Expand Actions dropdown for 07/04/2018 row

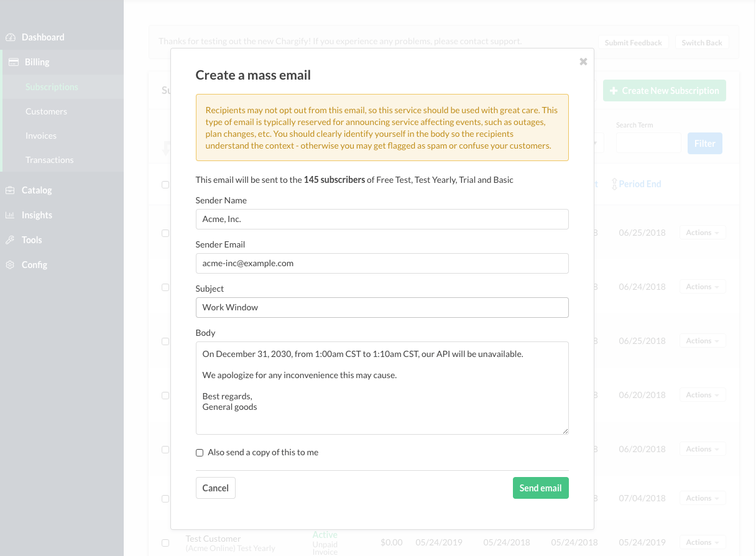click(703, 498)
